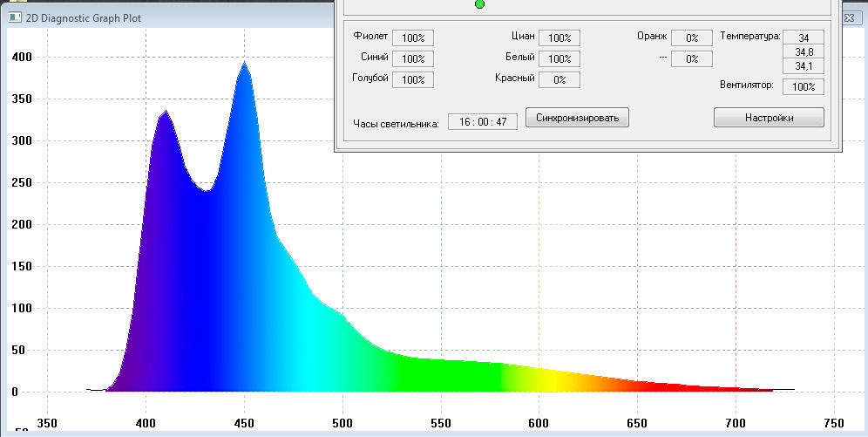Click the spectrum peak near 450 nm
This screenshot has width=868, height=437.
244,62
